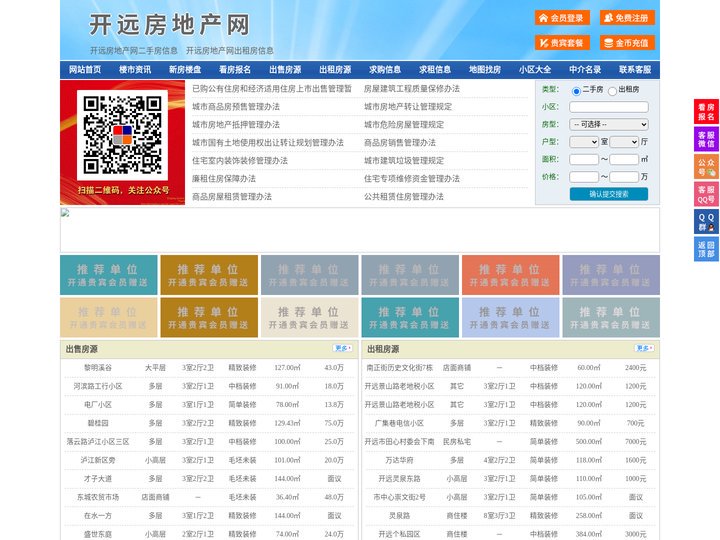720x540 pixels.
Task: Click the maximum 面积 input field
Action: [624, 159]
